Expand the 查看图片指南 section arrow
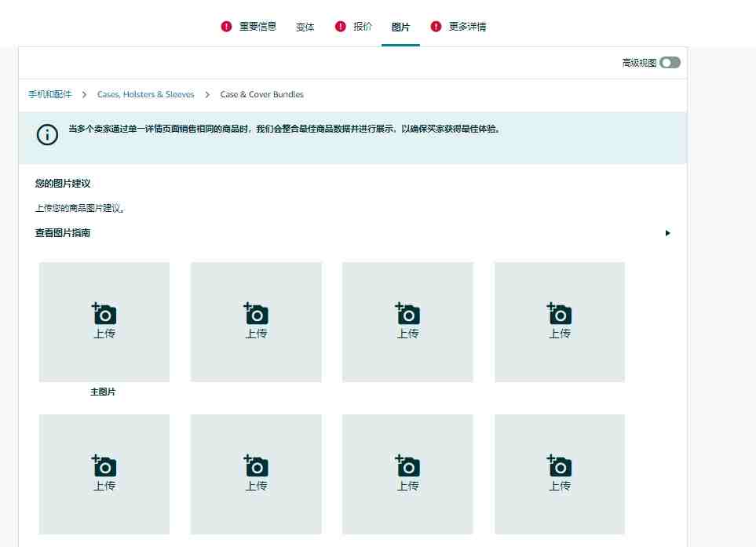756x547 pixels. [668, 233]
